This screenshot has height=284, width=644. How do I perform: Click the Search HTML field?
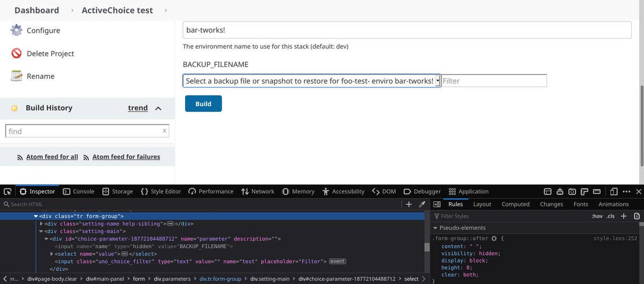point(201,204)
